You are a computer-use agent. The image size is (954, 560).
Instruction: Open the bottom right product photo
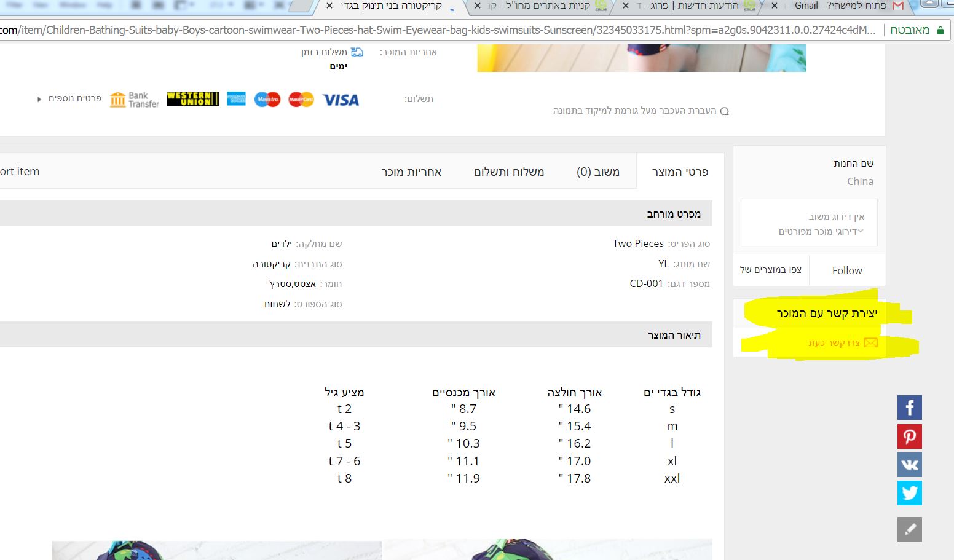point(547,551)
